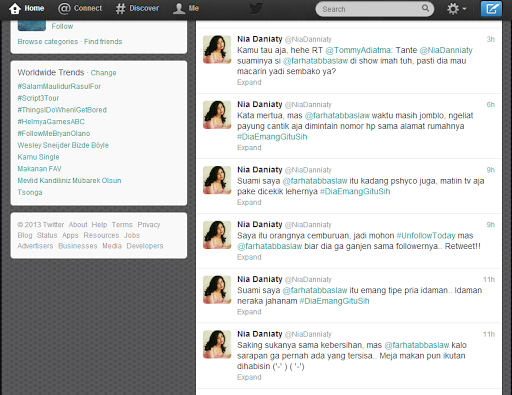This screenshot has height=395, width=512.
Task: Open trend Mevlid Kandiliniz Mübarek Olsun
Action: pyautogui.click(x=69, y=181)
